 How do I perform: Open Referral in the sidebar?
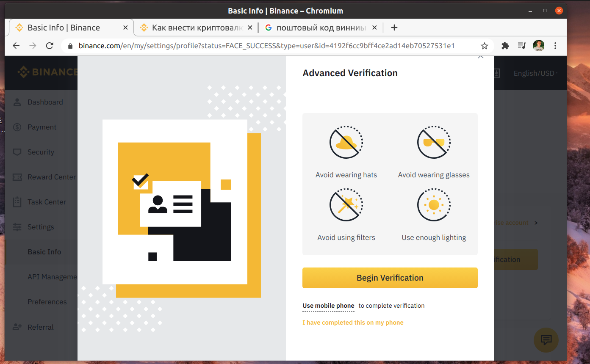click(42, 327)
